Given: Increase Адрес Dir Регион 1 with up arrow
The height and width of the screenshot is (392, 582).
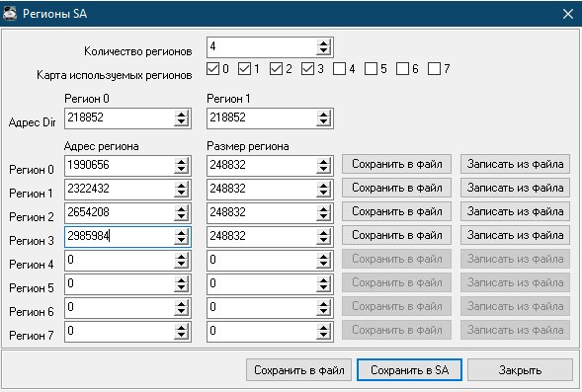Looking at the screenshot, I should click(x=324, y=115).
